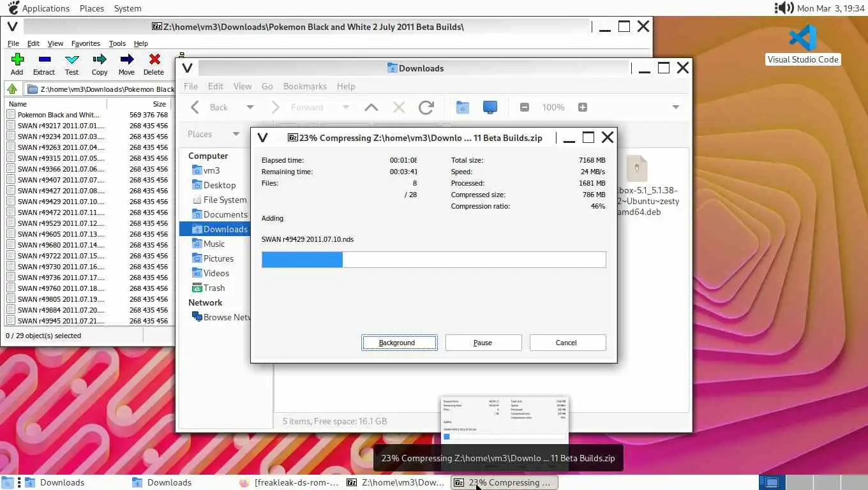Open the 7-Zip Favorites menu
Screen dimensions: 868x490
click(86, 43)
